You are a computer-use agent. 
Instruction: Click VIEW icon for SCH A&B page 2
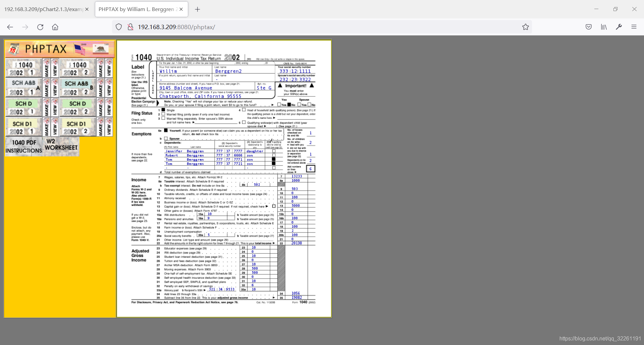pos(109,88)
